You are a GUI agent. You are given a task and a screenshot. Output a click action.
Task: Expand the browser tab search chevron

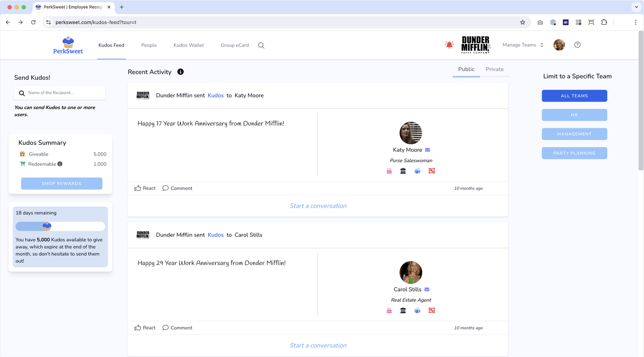636,7
